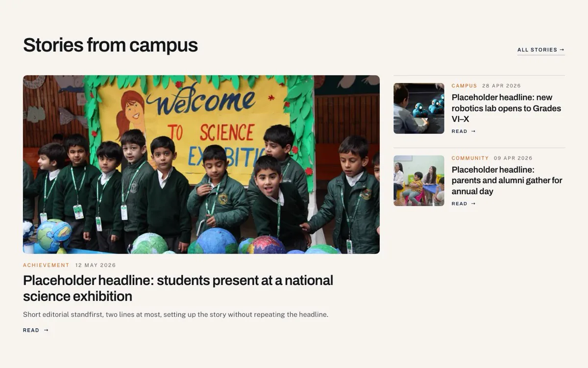The height and width of the screenshot is (368, 588).
Task: Click the robotics lab story thumbnail
Action: click(419, 108)
